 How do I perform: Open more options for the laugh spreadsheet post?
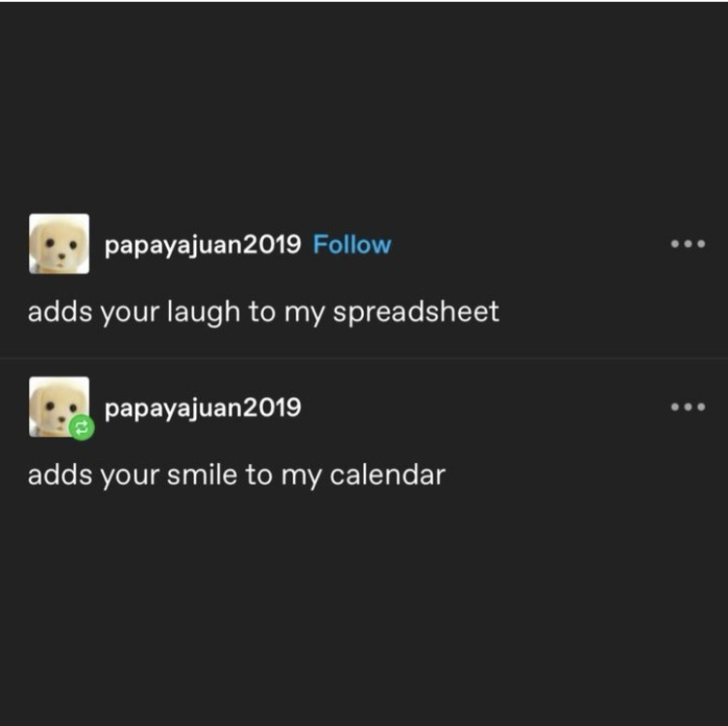pyautogui.click(x=687, y=244)
